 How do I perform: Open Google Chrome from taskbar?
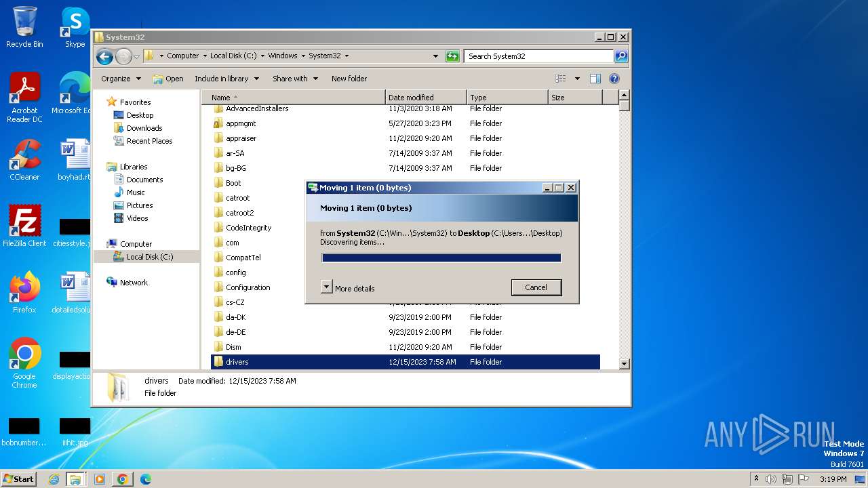click(x=122, y=479)
